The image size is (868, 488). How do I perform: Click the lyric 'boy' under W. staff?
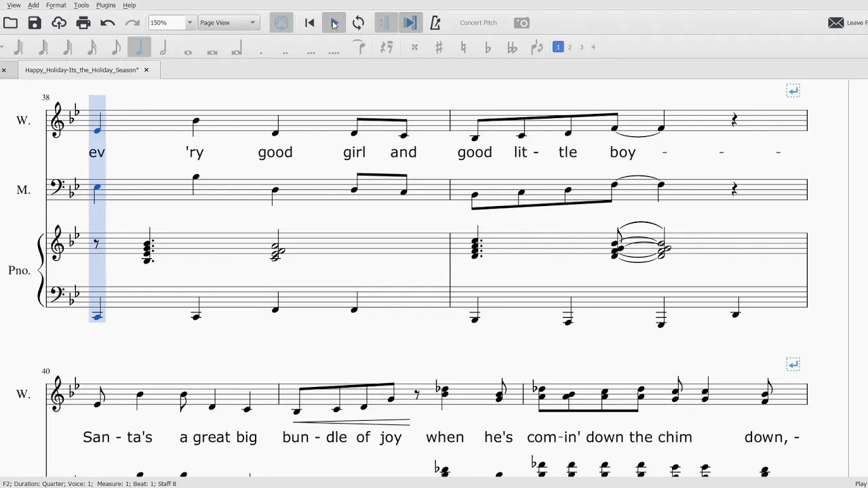[623, 152]
